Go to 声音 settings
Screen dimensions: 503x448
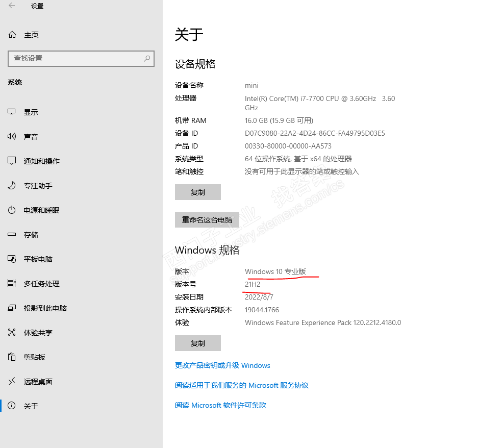(31, 137)
